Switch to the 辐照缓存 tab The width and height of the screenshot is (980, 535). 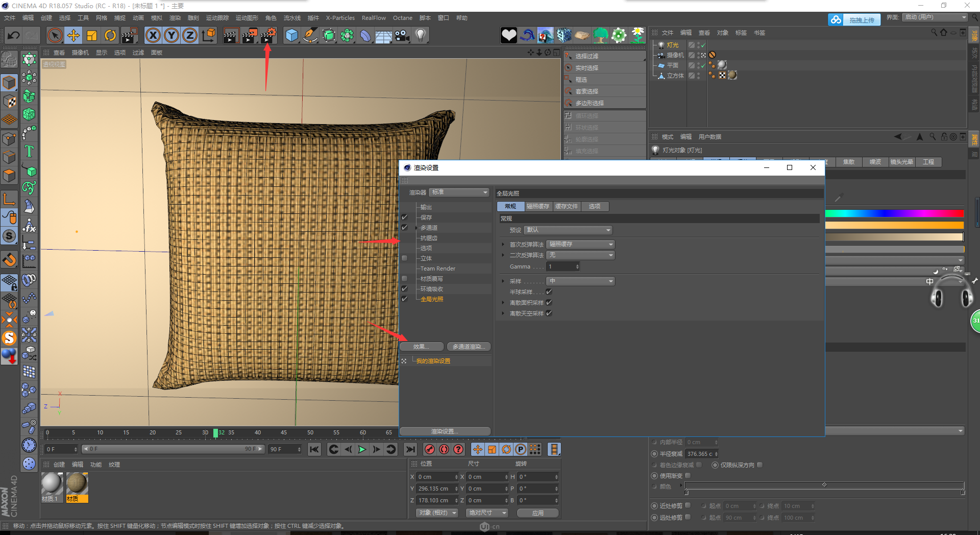pos(538,207)
